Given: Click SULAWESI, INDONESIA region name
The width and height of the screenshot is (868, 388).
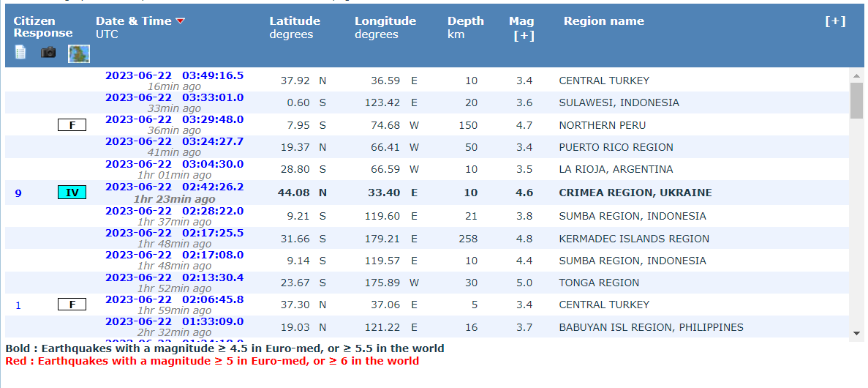Looking at the screenshot, I should click(x=619, y=103).
